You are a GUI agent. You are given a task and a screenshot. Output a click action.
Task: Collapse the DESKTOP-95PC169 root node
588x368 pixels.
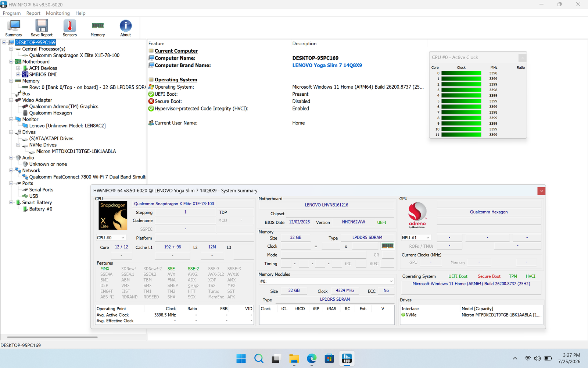4,42
